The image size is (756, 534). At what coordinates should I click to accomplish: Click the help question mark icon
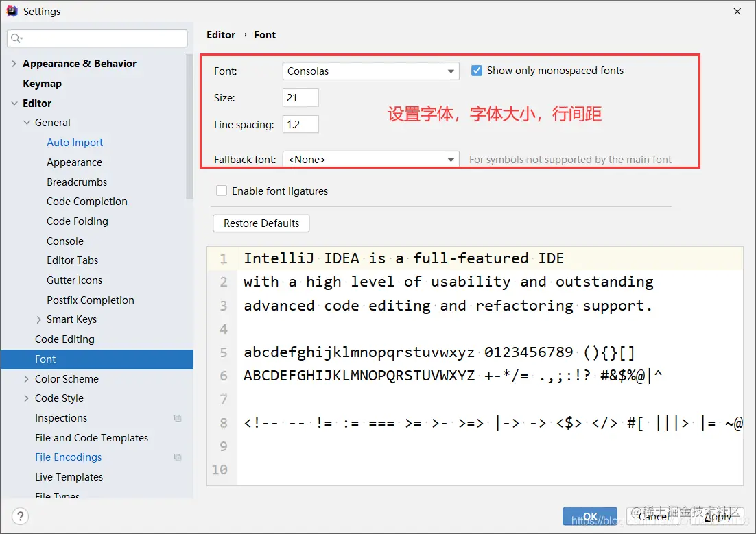coord(19,516)
